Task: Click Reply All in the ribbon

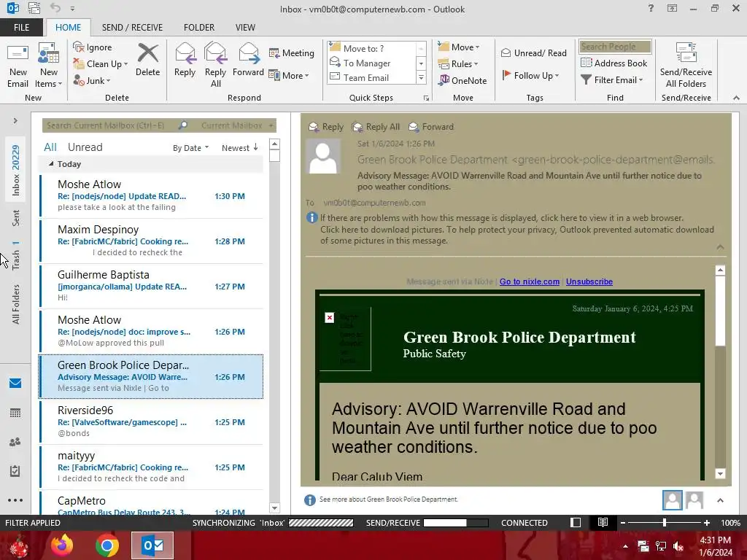Action: point(215,66)
